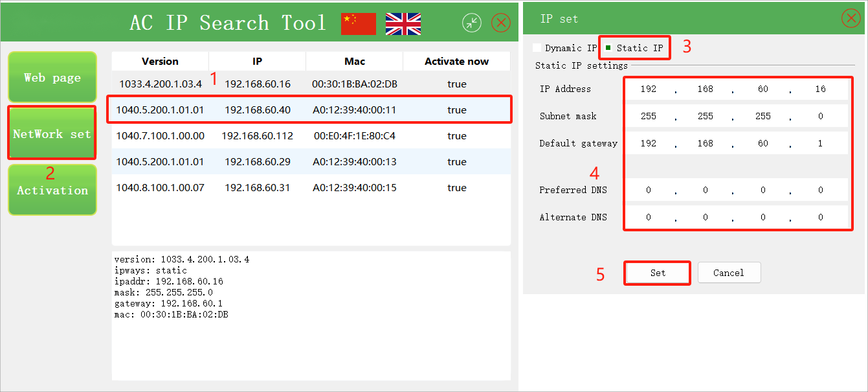Click the shrink window icon in the search tool header
868x392 pixels.
472,23
